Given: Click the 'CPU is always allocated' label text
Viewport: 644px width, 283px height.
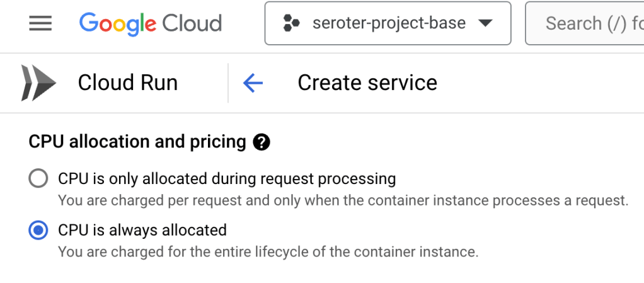Looking at the screenshot, I should 142,230.
